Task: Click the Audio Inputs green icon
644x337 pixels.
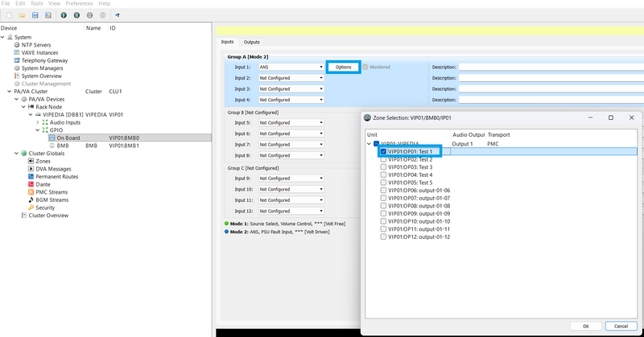Action: coord(45,122)
